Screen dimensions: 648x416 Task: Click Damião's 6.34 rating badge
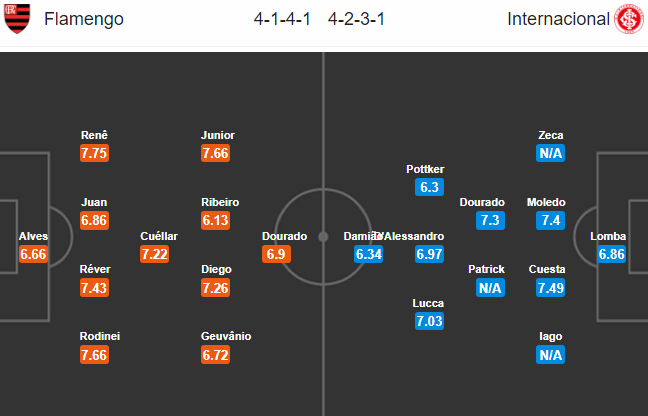(x=369, y=254)
